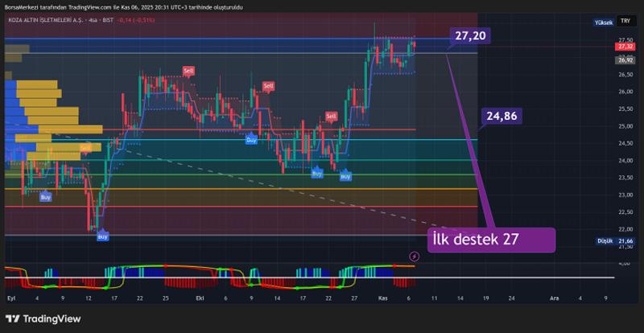Click the Buy marker at the lowest candle
644x333 pixels.
pyautogui.click(x=102, y=236)
